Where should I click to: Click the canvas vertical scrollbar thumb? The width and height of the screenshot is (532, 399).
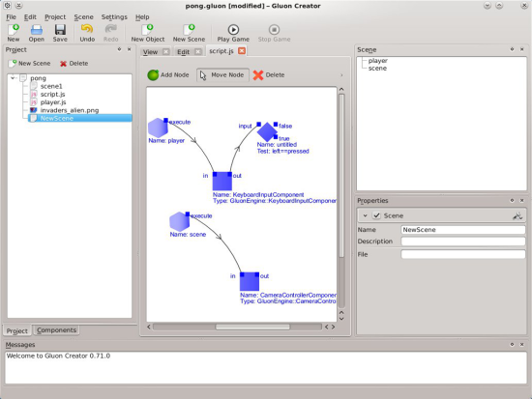point(341,175)
